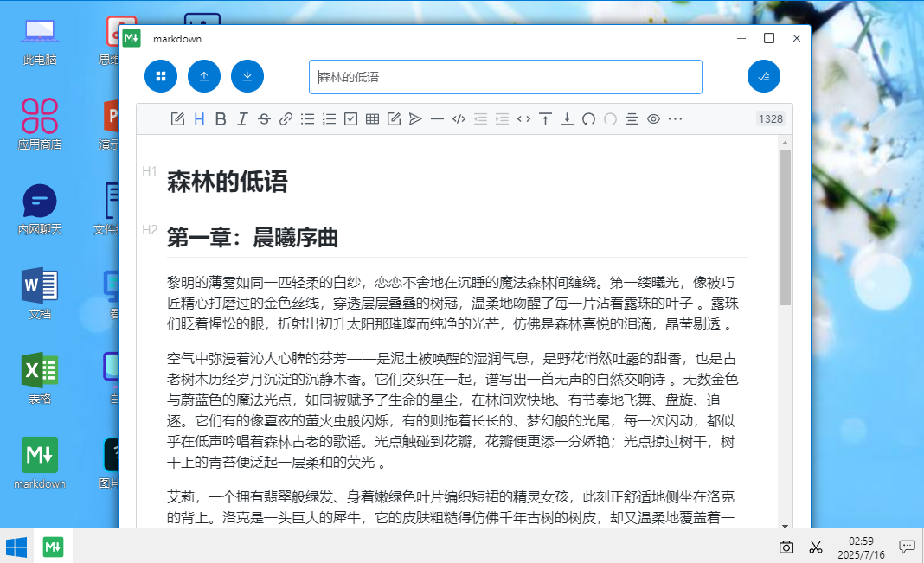924x563 pixels.
Task: Toggle the outline panel icon
Action: click(632, 119)
